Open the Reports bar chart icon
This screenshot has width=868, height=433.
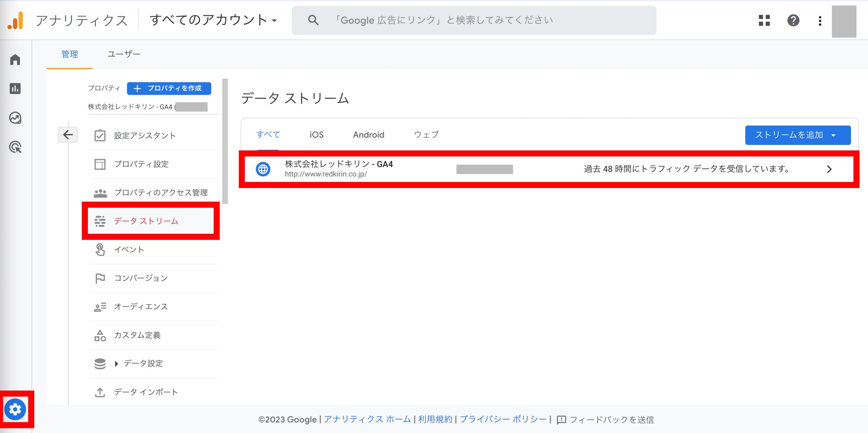(15, 89)
